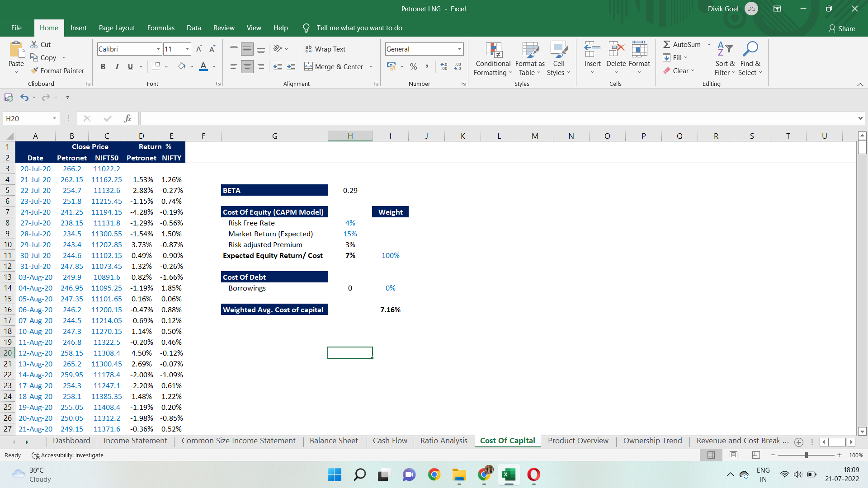
Task: Click the AutoSum button
Action: tap(682, 44)
